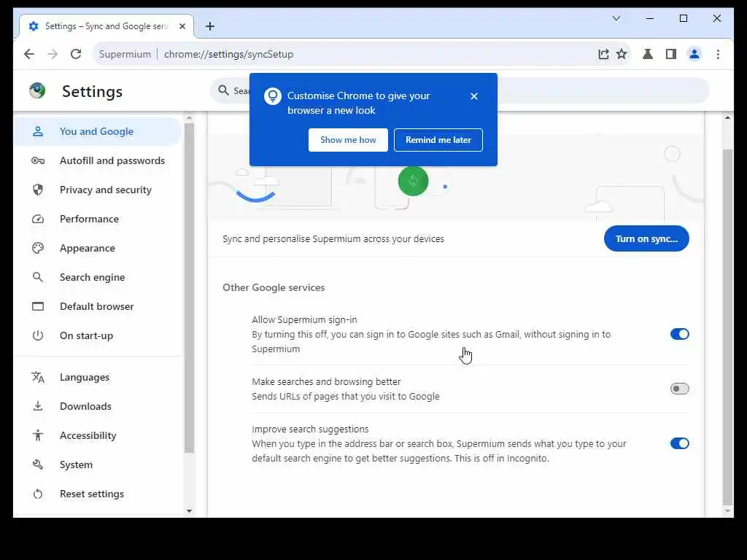Select Search engine settings

[98, 277]
